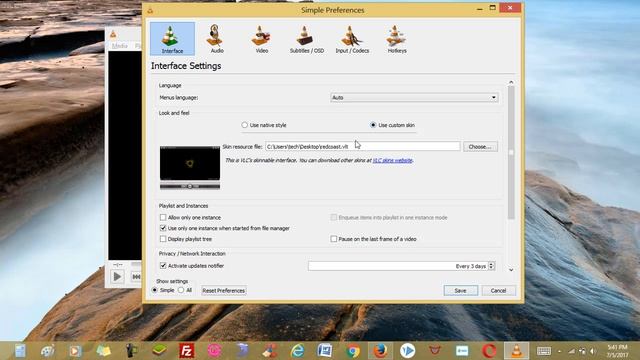Click the VLC cone icon in taskbar

click(x=516, y=351)
